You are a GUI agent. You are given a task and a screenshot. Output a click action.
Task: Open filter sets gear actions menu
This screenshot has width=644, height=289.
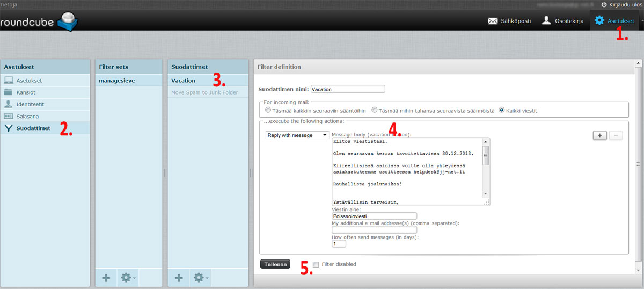click(127, 278)
